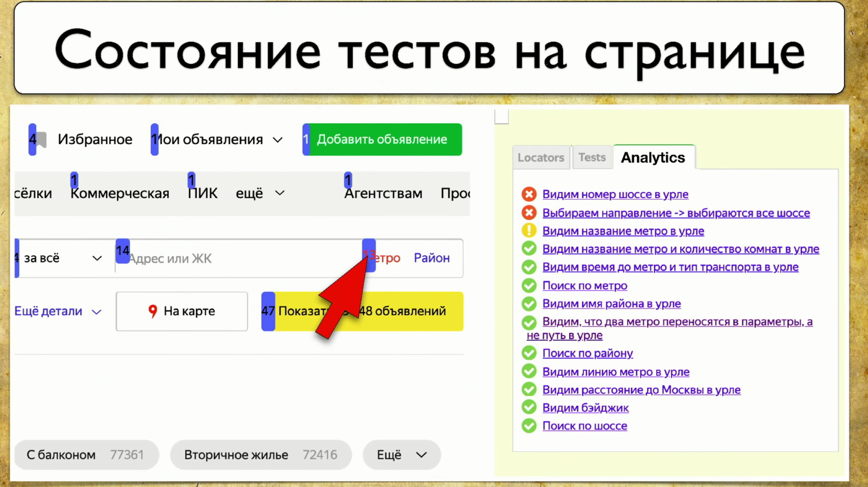Click the green check icon beside 'Поиск по шоссе'
Screen dimensions: 868x487
(529, 426)
